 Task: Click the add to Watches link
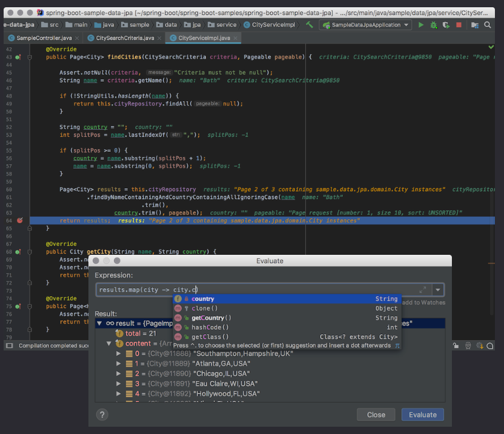pyautogui.click(x=423, y=303)
